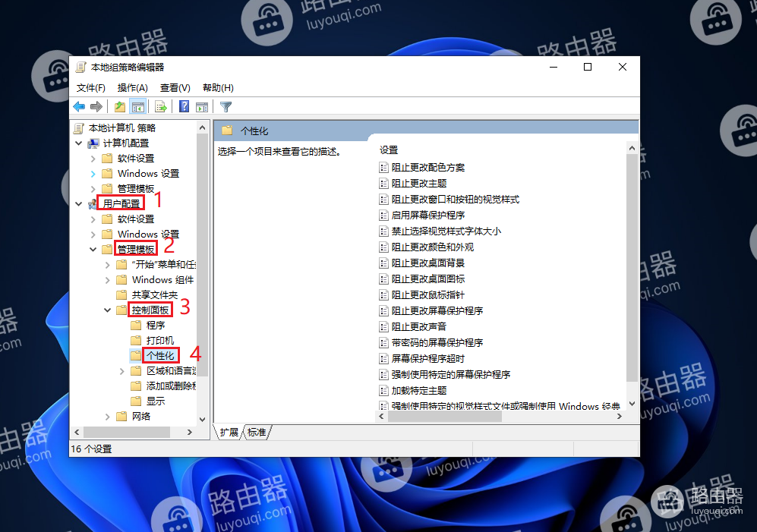Click the policy icon beside 阻止更改声音

(x=383, y=327)
